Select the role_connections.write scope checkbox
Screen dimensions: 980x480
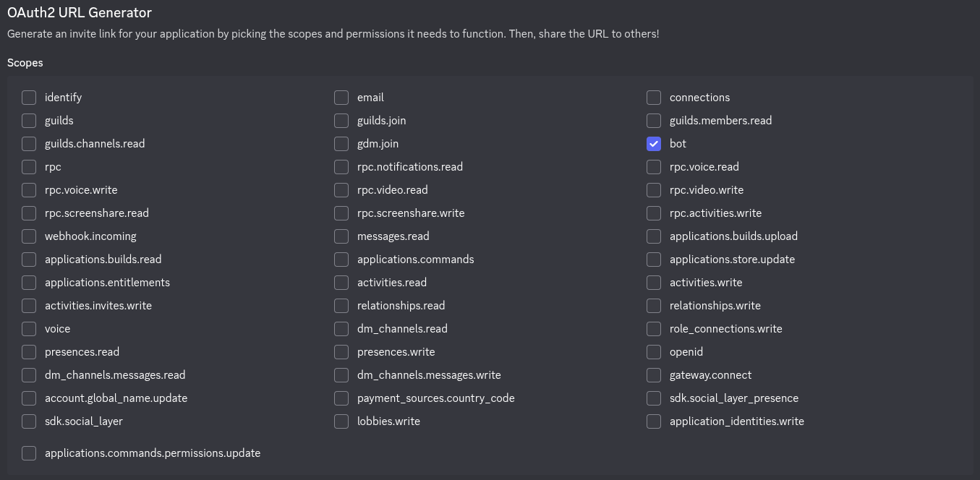click(654, 329)
